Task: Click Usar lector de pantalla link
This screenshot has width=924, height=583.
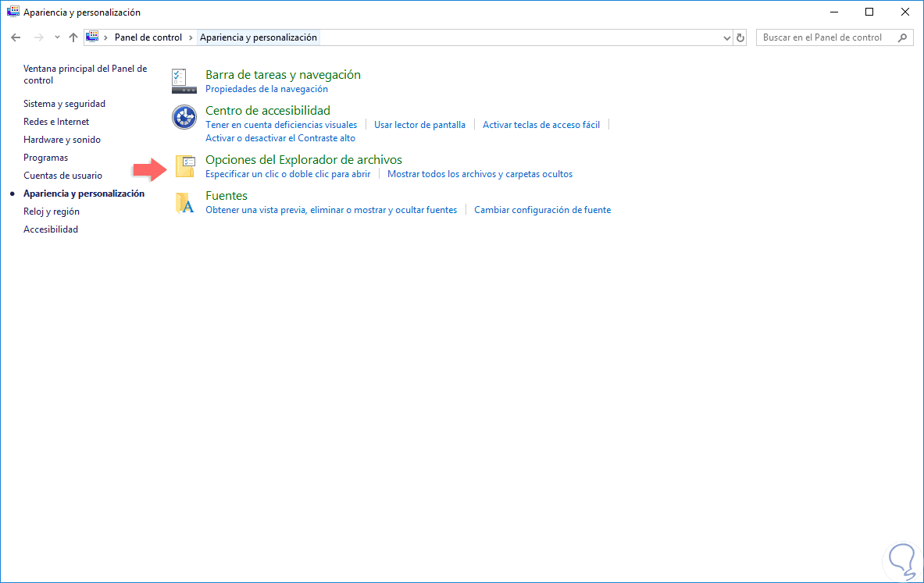Action: point(419,125)
